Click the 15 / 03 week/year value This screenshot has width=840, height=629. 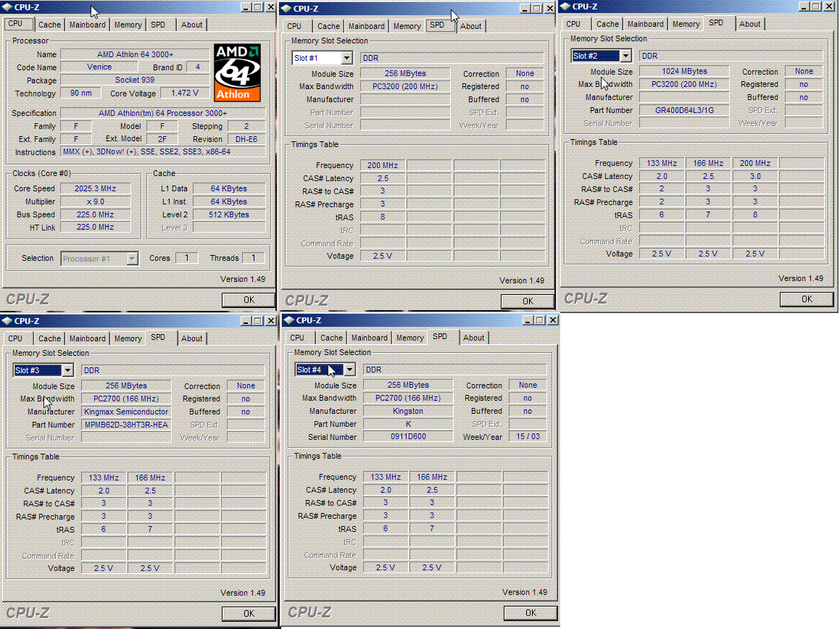528,437
